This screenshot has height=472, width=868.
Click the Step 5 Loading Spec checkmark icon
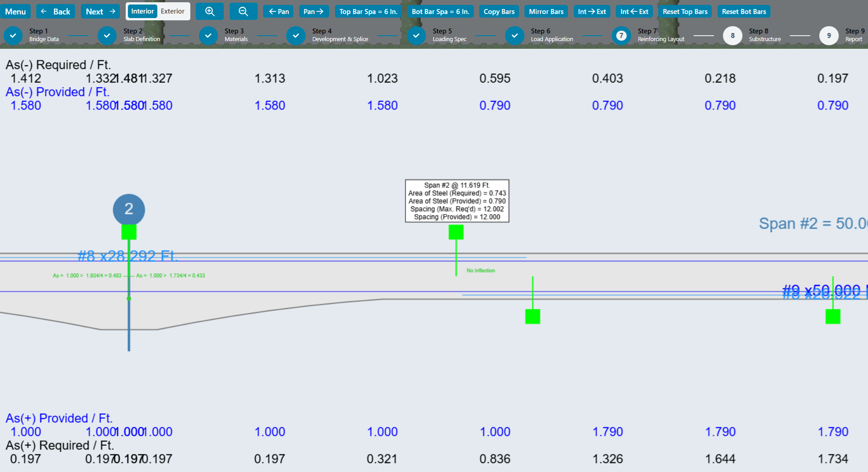(416, 35)
